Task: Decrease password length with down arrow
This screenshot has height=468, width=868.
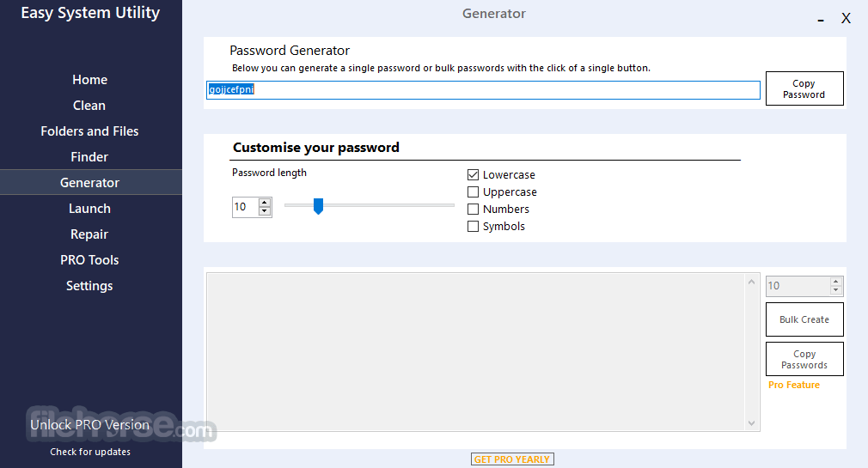Action: point(265,211)
